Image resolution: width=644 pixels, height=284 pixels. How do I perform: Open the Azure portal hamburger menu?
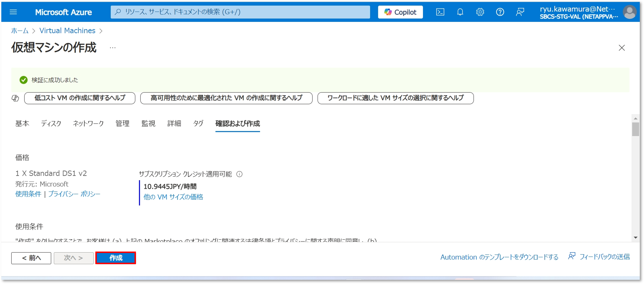13,12
